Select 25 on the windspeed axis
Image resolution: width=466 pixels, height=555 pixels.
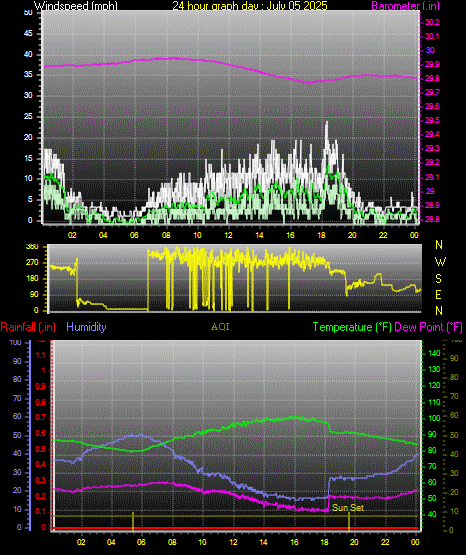(28, 116)
